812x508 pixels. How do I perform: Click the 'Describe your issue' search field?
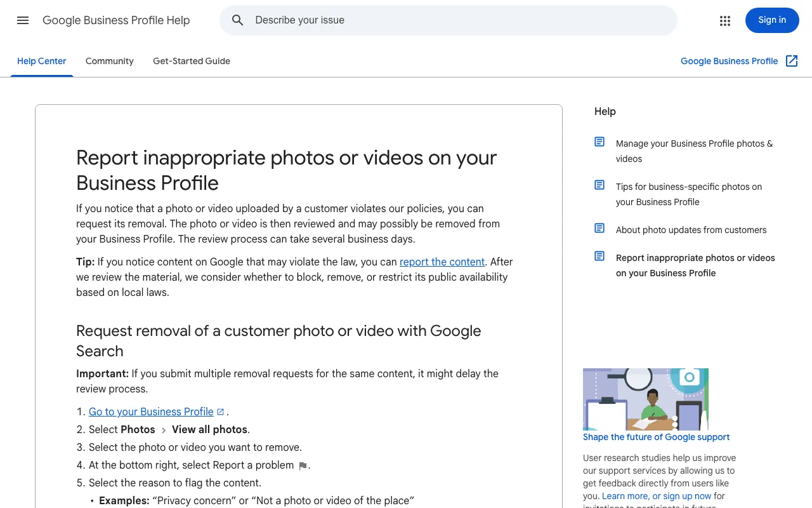coord(449,20)
